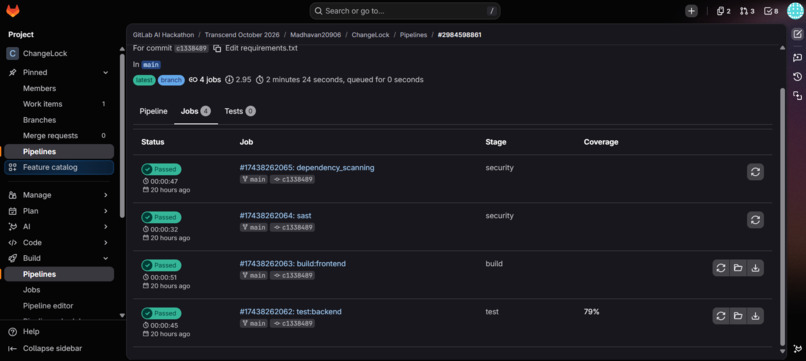Retry the build:frontend job
Image resolution: width=806 pixels, height=361 pixels.
click(721, 268)
